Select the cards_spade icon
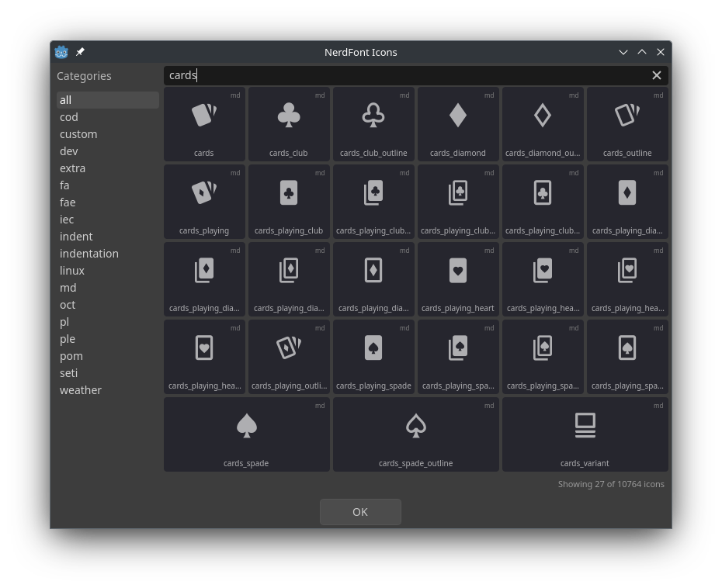Viewport: 722px width, 588px height. 246,434
